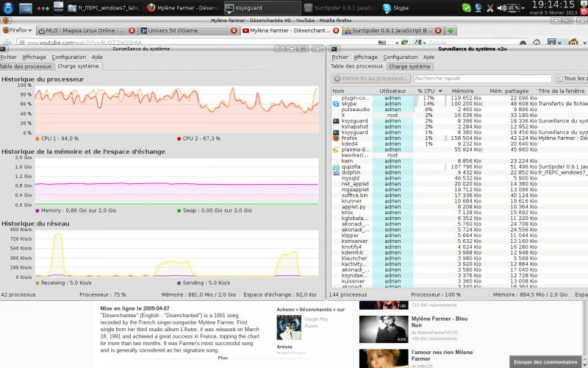The width and height of the screenshot is (588, 368).
Task: Switch to fr_ITEPC_windows7 Dolphin taskbar entry
Action: coord(105,7)
